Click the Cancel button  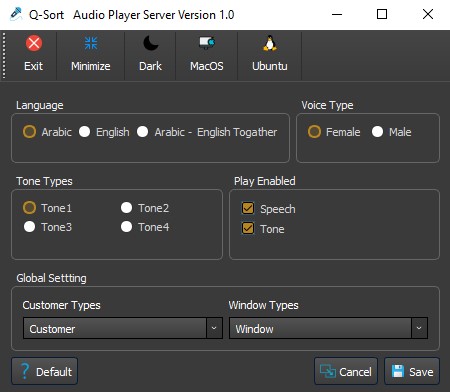pos(346,371)
